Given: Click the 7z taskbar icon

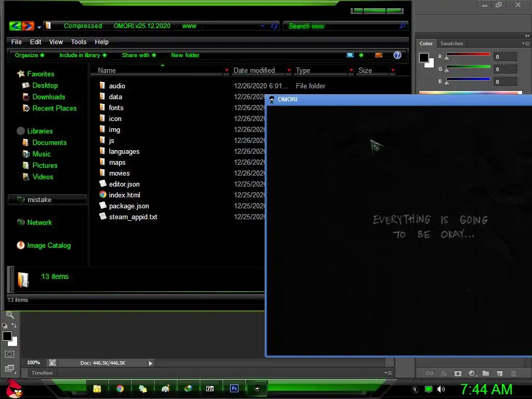Looking at the screenshot, I should click(210, 389).
